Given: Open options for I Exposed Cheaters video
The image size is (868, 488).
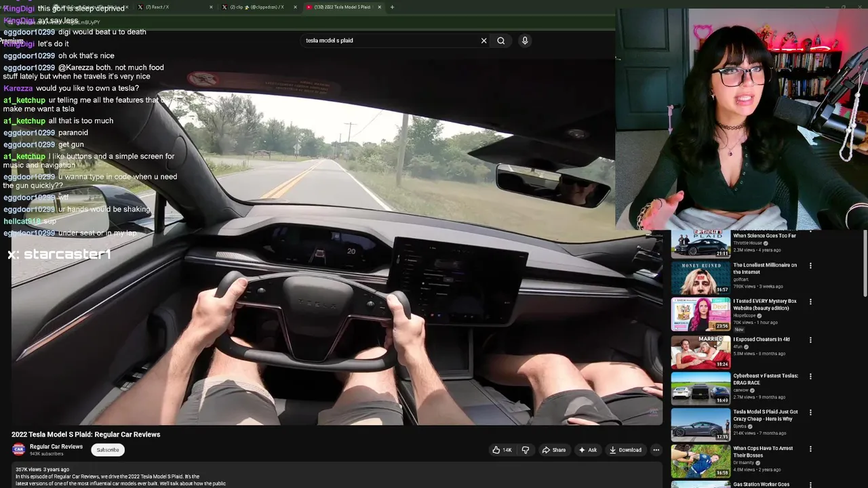Looking at the screenshot, I should tap(810, 340).
